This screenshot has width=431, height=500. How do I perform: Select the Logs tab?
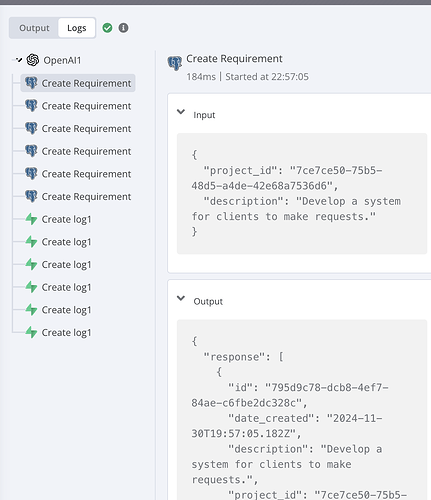point(77,28)
